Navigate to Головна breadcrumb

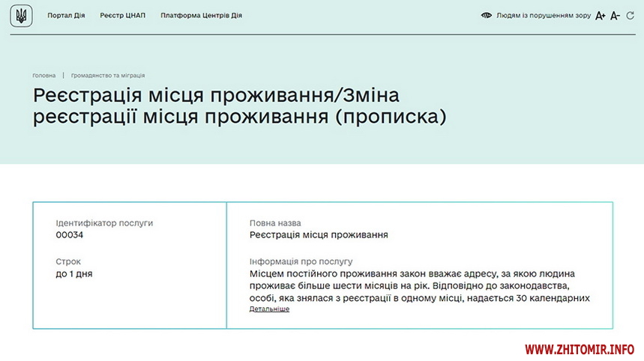tap(43, 76)
